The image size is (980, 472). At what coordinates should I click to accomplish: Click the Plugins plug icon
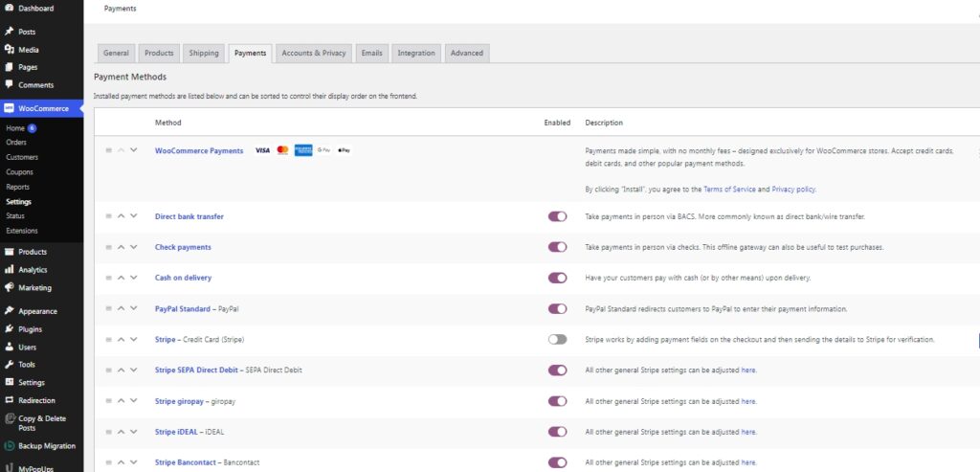9,328
